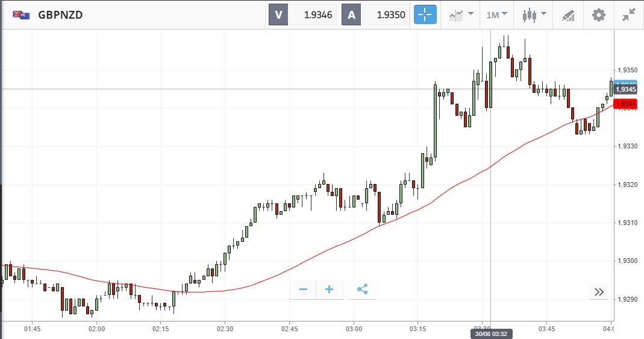Image resolution: width=644 pixels, height=339 pixels.
Task: Open the compare/indicators chart dropdown
Action: 460,15
